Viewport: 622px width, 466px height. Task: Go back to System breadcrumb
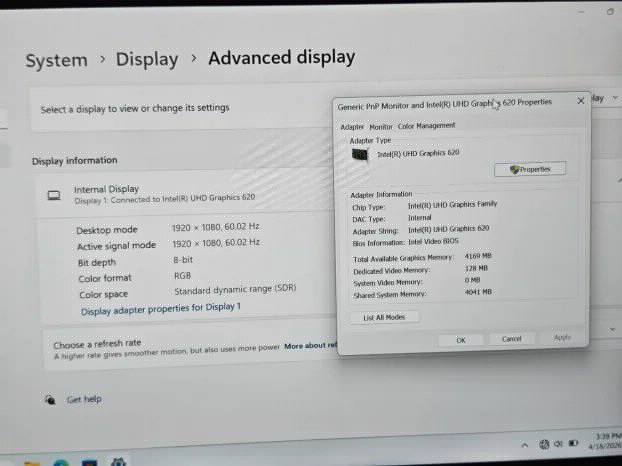56,61
